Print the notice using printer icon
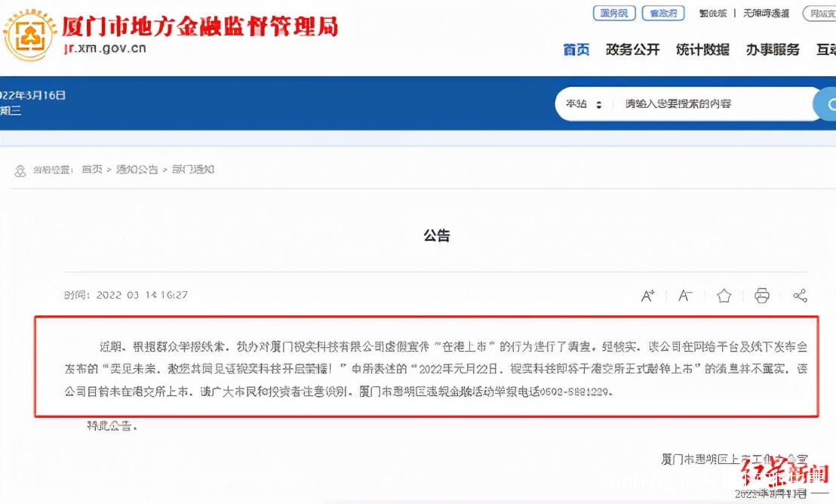Image resolution: width=836 pixels, height=504 pixels. pos(762,296)
